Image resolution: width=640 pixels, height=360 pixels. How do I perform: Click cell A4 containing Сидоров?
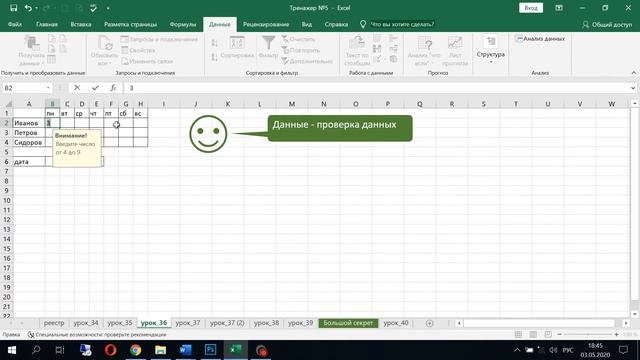pyautogui.click(x=29, y=142)
